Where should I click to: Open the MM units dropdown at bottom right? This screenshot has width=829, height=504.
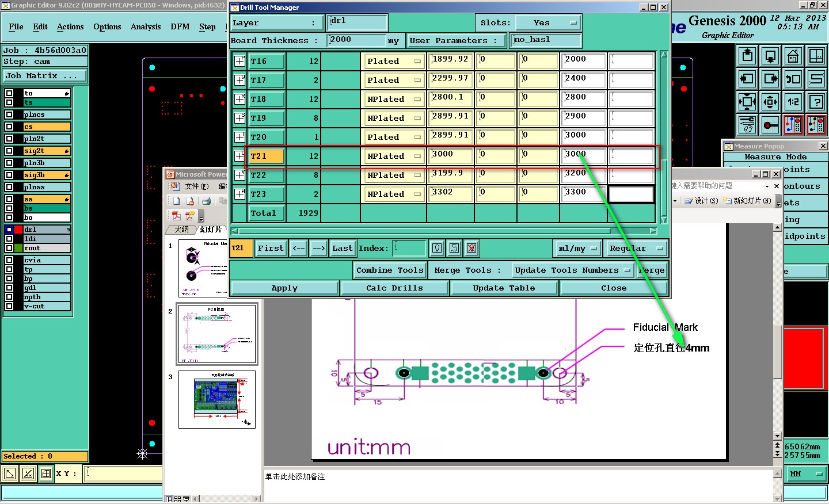(x=806, y=474)
